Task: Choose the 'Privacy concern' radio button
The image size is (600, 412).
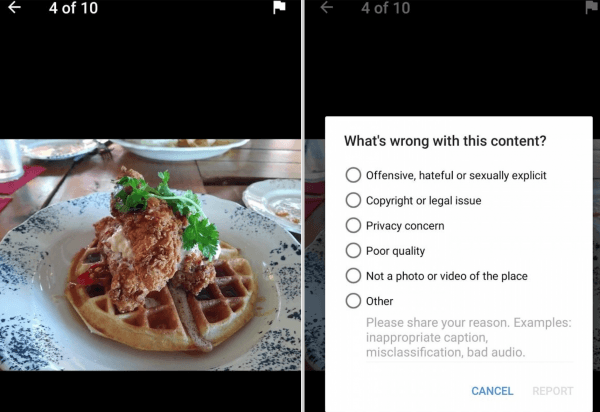Action: (x=353, y=225)
